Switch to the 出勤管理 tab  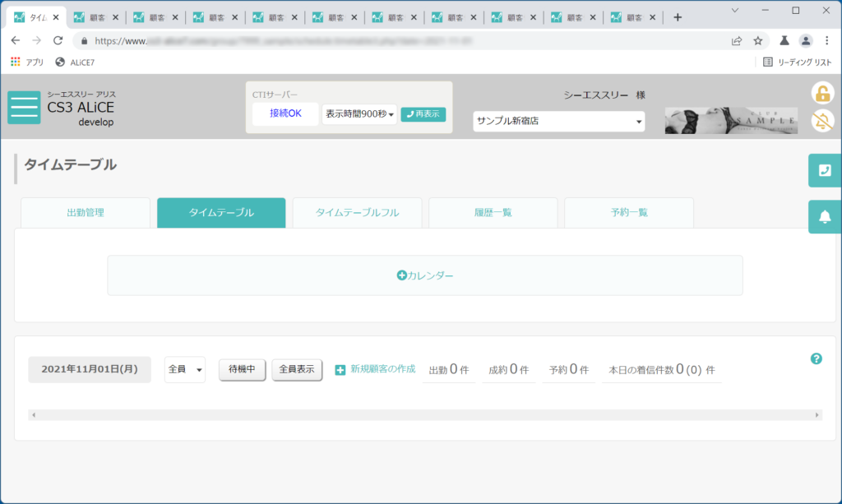point(86,213)
